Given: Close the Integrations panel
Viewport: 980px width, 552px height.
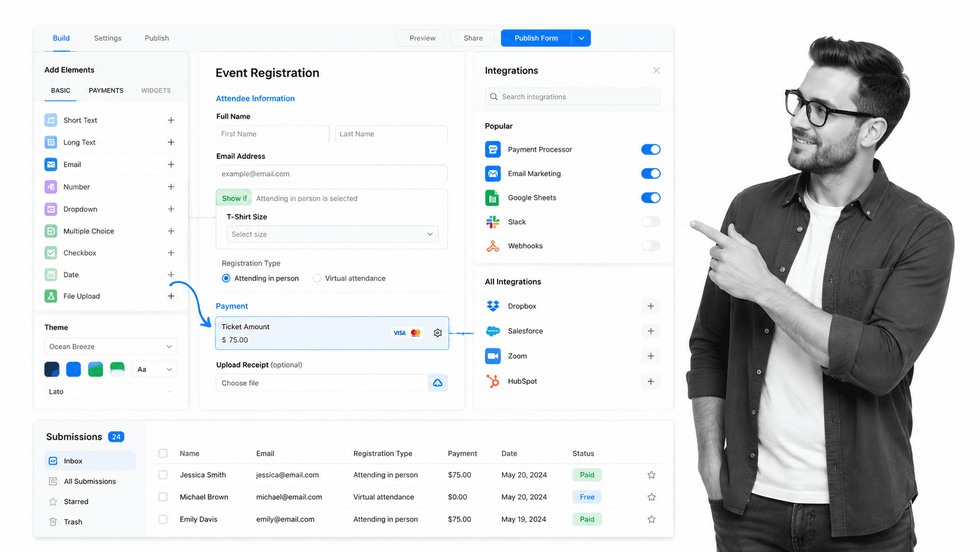Looking at the screenshot, I should (656, 70).
